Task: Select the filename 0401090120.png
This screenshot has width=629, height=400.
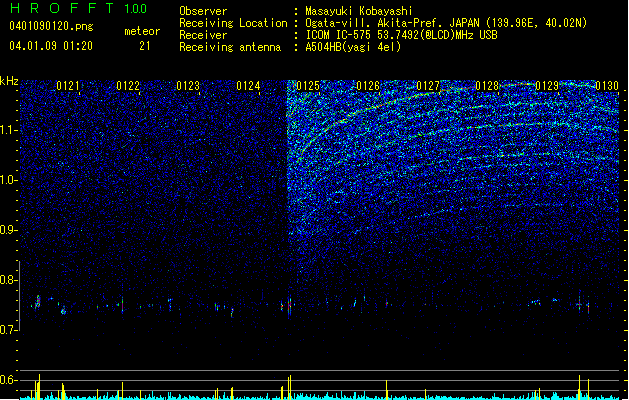Action: 51,26
